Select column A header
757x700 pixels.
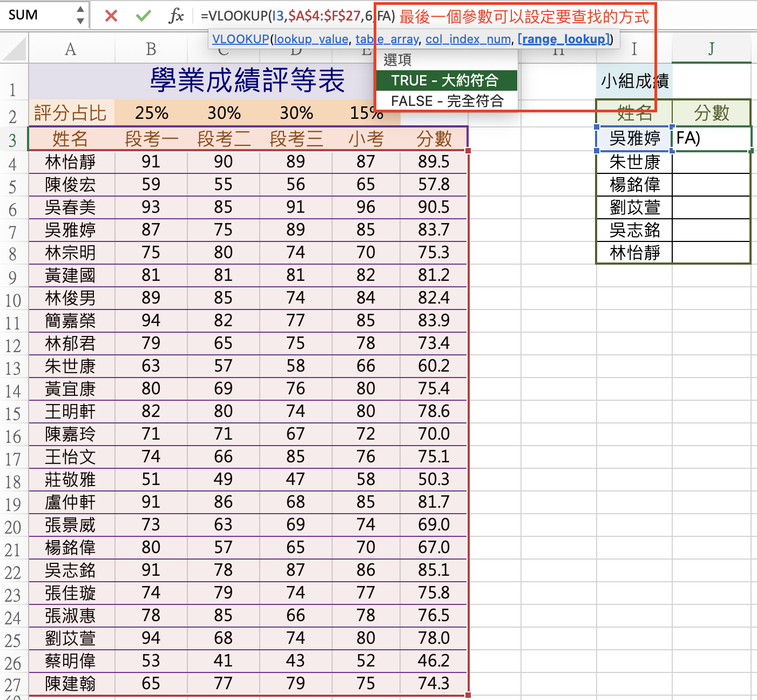click(x=71, y=49)
